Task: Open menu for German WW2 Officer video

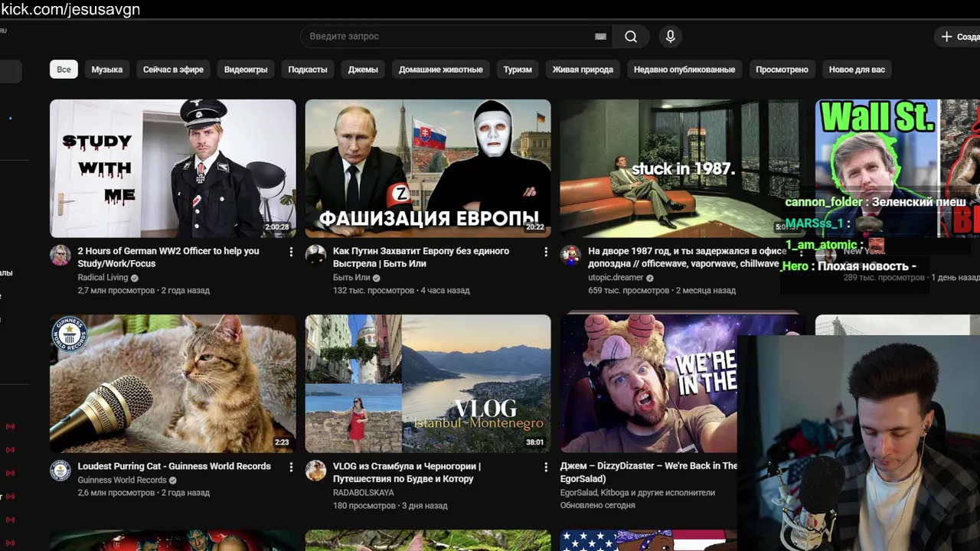Action: tap(291, 252)
